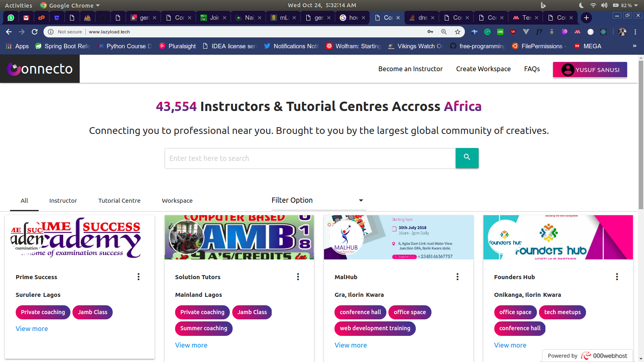Click the saved password key icon
This screenshot has height=362, width=644.
pos(430,32)
